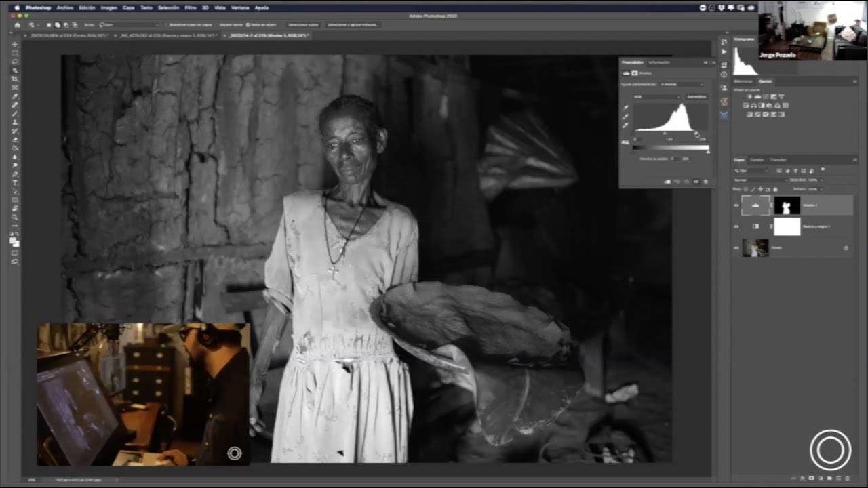
Task: Select the Eraser tool
Action: [x=15, y=140]
